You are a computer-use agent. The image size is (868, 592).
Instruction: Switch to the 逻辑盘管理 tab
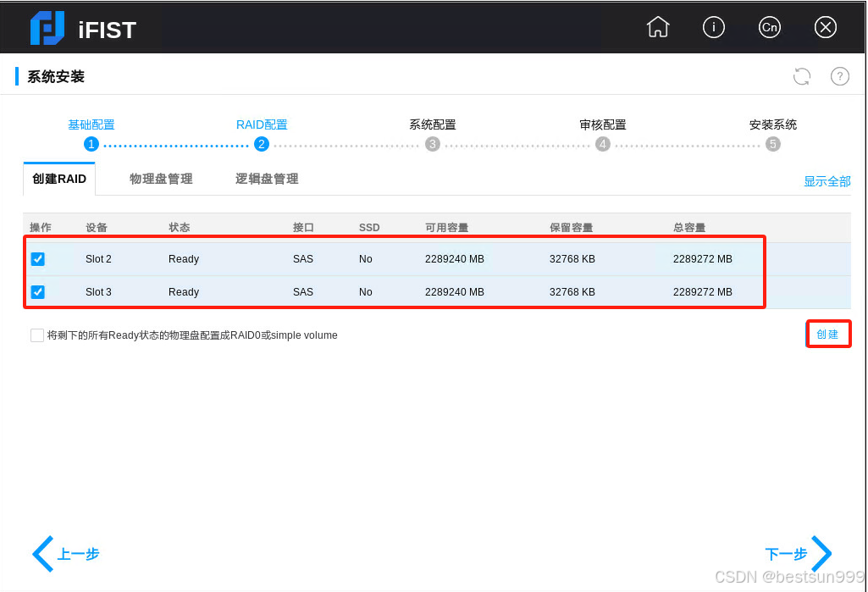267,179
